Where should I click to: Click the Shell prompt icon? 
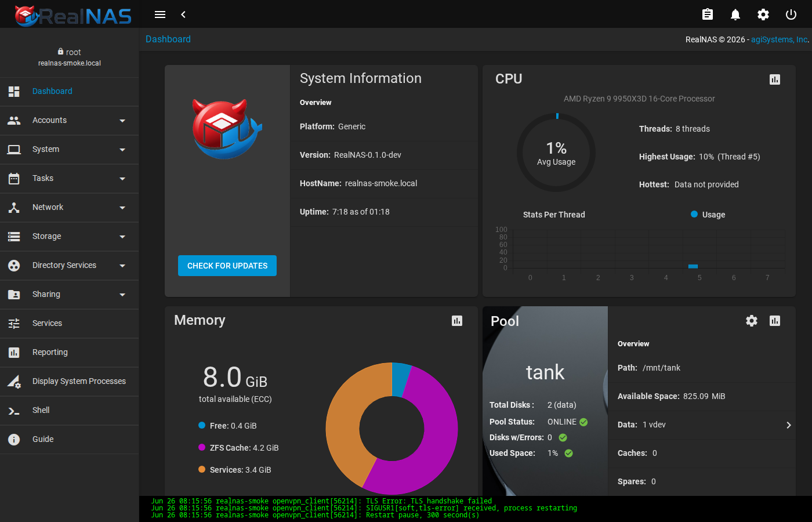pyautogui.click(x=14, y=411)
